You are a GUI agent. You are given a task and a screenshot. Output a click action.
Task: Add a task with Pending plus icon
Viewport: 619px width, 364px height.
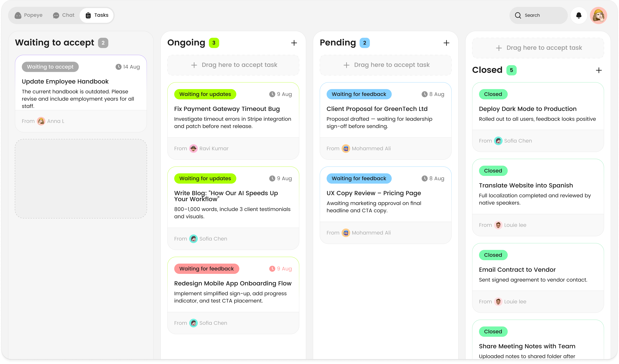coord(446,43)
